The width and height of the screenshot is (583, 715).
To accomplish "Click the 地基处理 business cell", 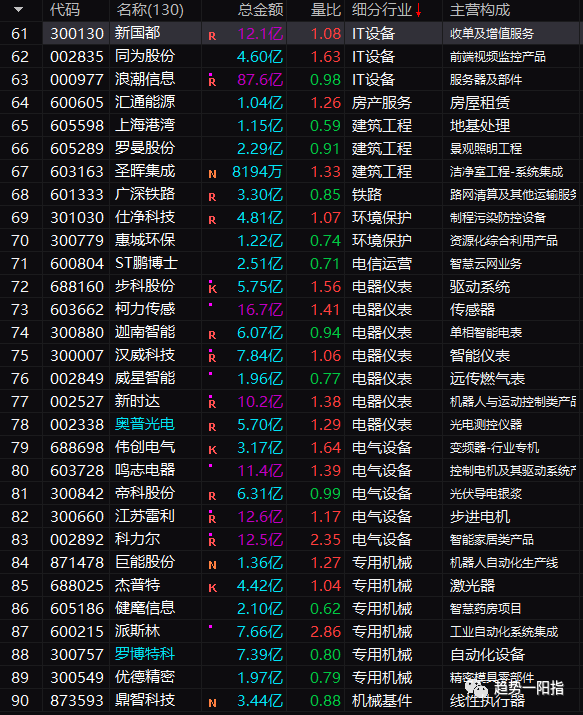I will (x=480, y=125).
